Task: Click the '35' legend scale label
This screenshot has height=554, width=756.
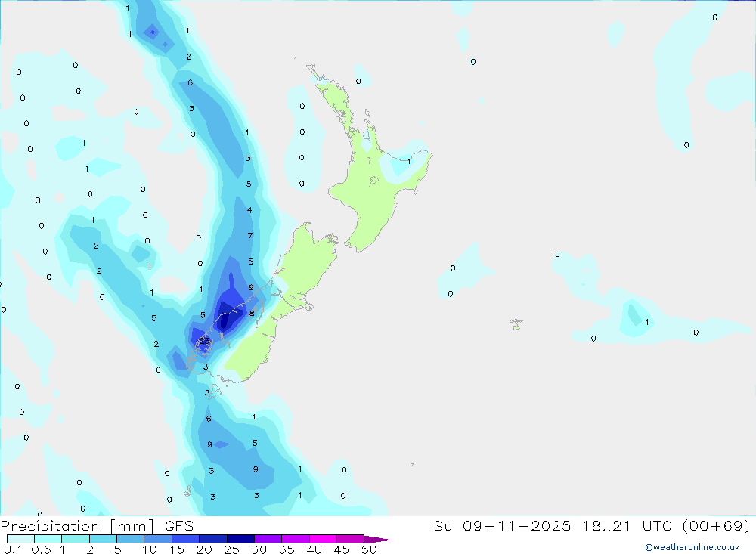Action: pyautogui.click(x=287, y=549)
